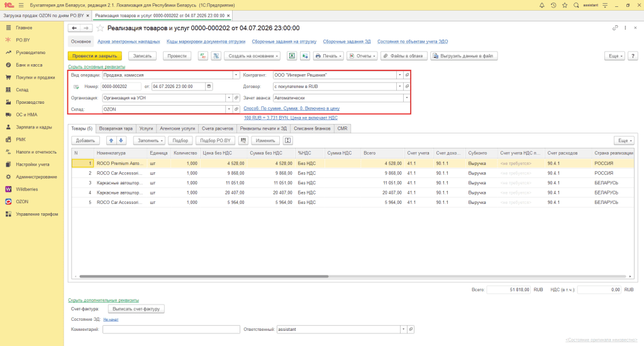Select the cell with amount 20 407,00 in Цена column
The height and width of the screenshot is (346, 644).
[223, 193]
